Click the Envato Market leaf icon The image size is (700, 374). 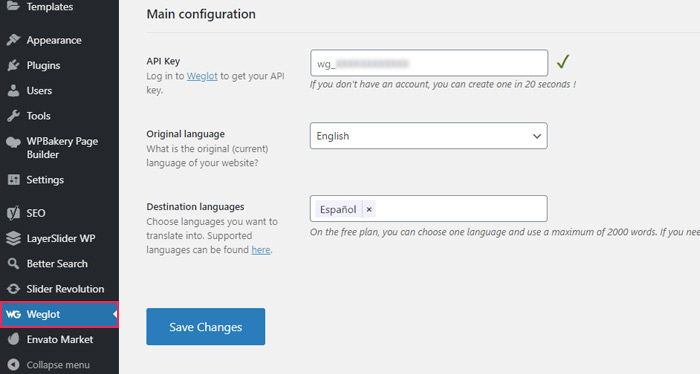14,339
